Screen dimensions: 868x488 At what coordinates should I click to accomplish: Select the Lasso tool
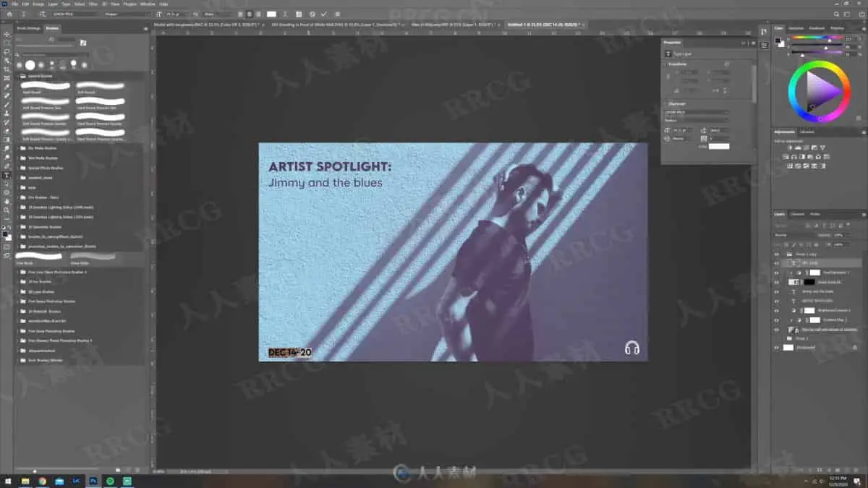coord(8,52)
